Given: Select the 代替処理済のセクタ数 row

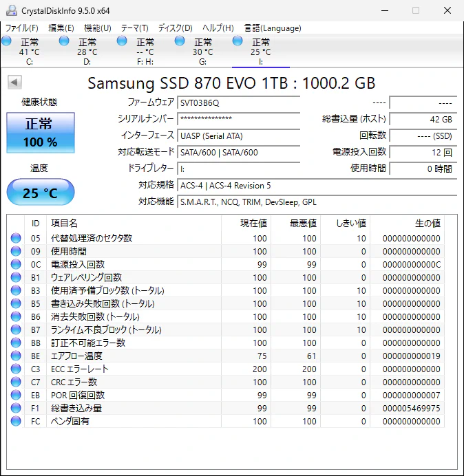Looking at the screenshot, I should pyautogui.click(x=226, y=238).
